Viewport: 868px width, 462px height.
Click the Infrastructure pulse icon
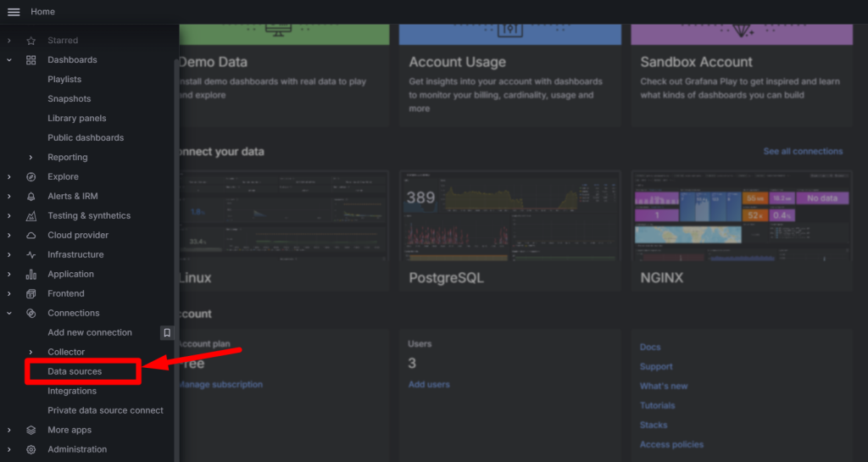[x=31, y=255]
